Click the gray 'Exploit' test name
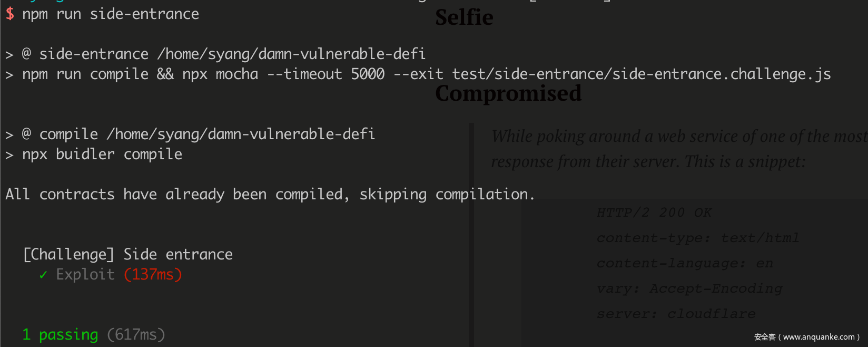Image resolution: width=868 pixels, height=347 pixels. point(85,275)
